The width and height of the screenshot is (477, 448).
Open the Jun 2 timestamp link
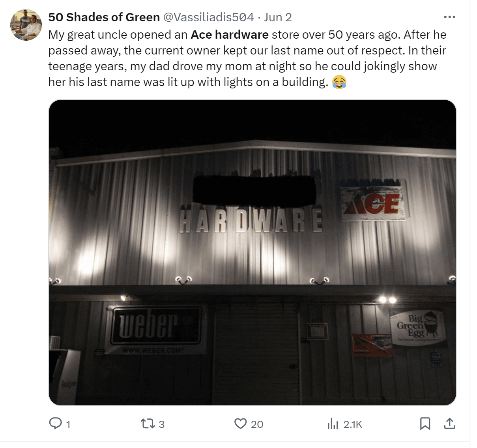click(x=278, y=17)
